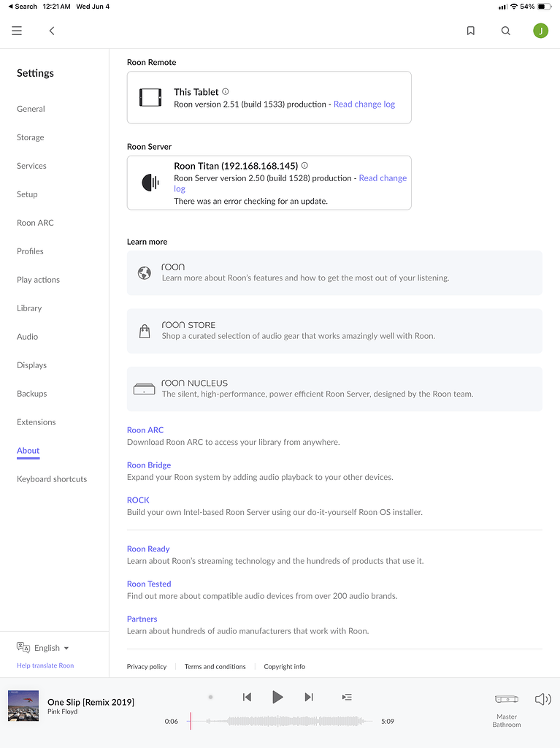The height and width of the screenshot is (748, 560).
Task: Click the ROCK installer link
Action: [x=138, y=500]
